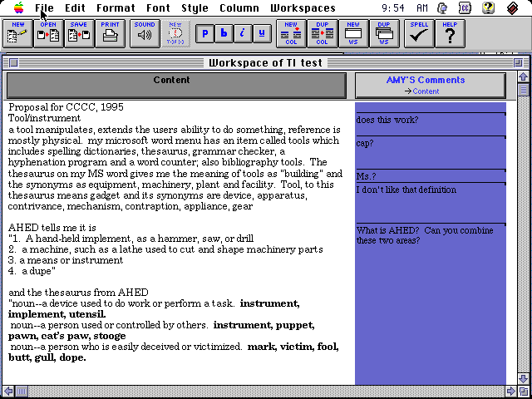Run the Spell checker from the toolbar

419,33
